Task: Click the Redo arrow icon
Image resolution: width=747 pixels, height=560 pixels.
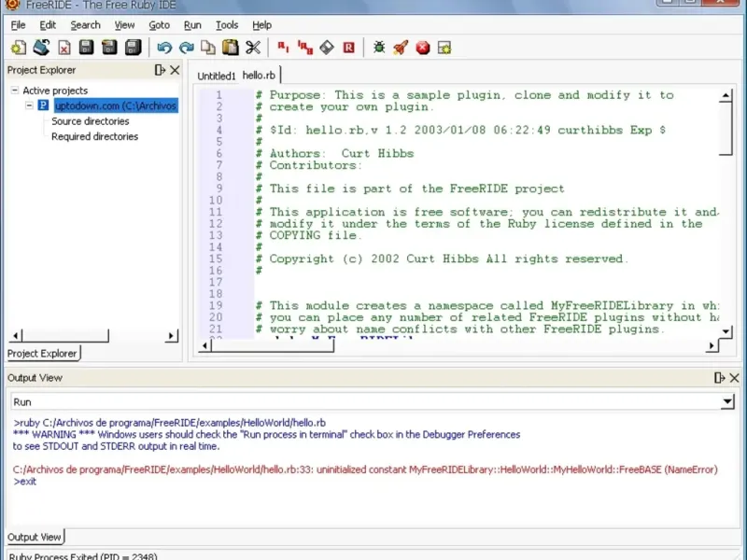Action: tap(187, 48)
